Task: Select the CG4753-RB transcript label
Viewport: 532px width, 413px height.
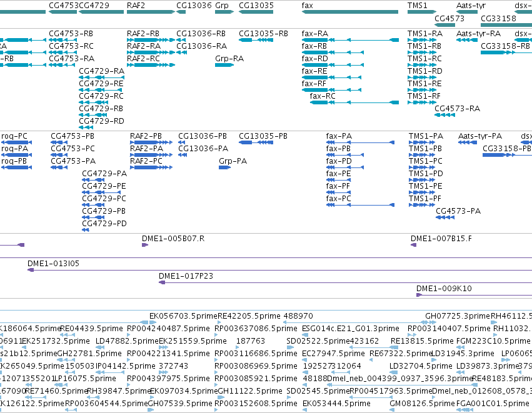Action: click(x=71, y=34)
